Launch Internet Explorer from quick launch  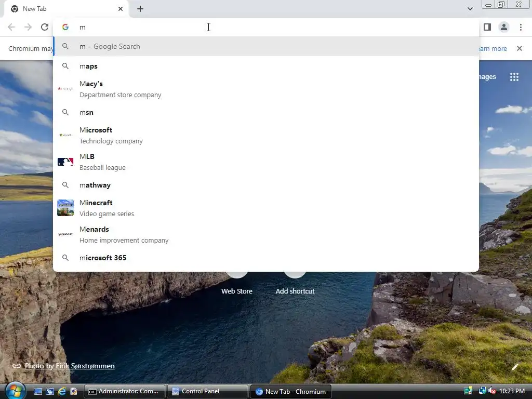62,391
